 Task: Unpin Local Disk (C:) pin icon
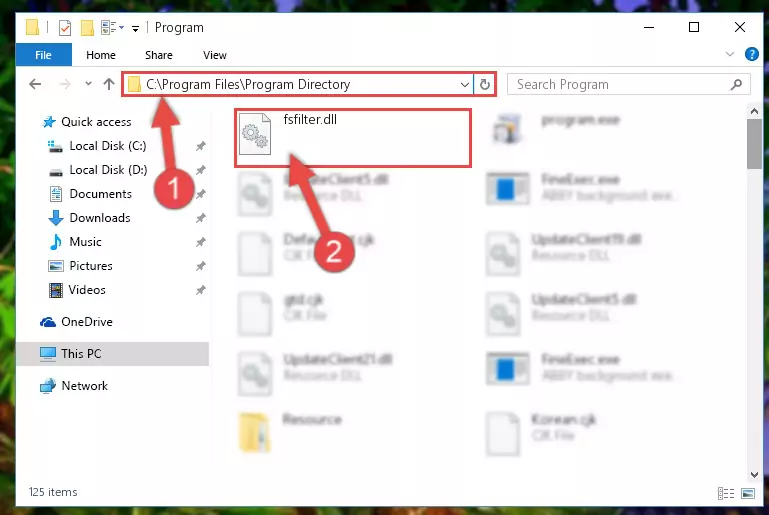tap(201, 146)
